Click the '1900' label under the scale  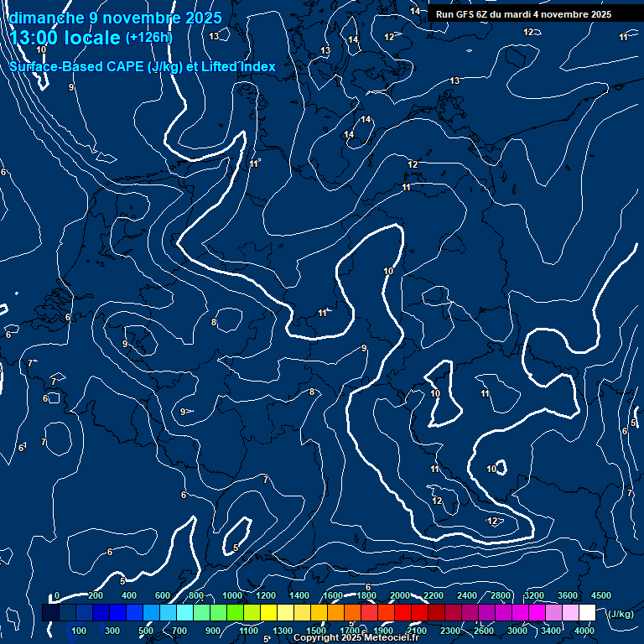coord(383,631)
